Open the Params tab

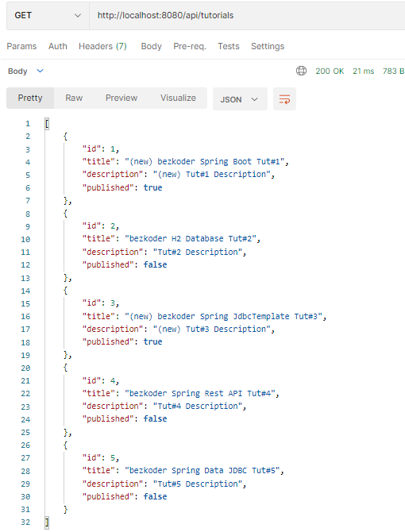pyautogui.click(x=21, y=46)
